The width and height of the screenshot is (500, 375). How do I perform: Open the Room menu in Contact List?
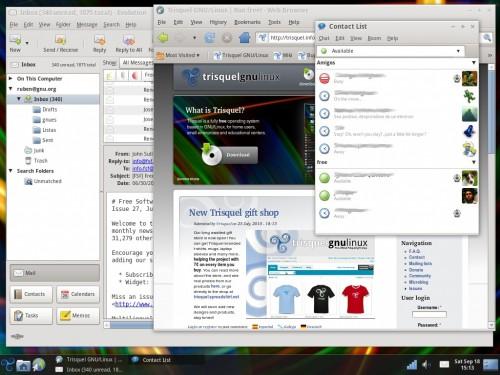[x=374, y=38]
